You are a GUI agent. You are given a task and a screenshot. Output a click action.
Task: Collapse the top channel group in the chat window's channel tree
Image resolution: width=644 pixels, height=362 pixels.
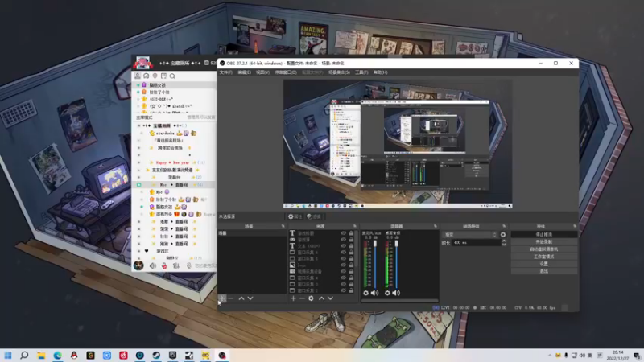tap(138, 125)
